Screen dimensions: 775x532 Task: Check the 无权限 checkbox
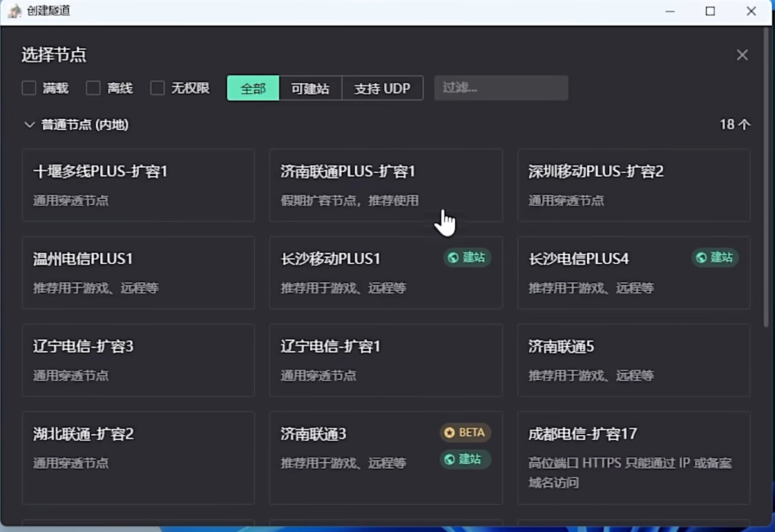158,88
